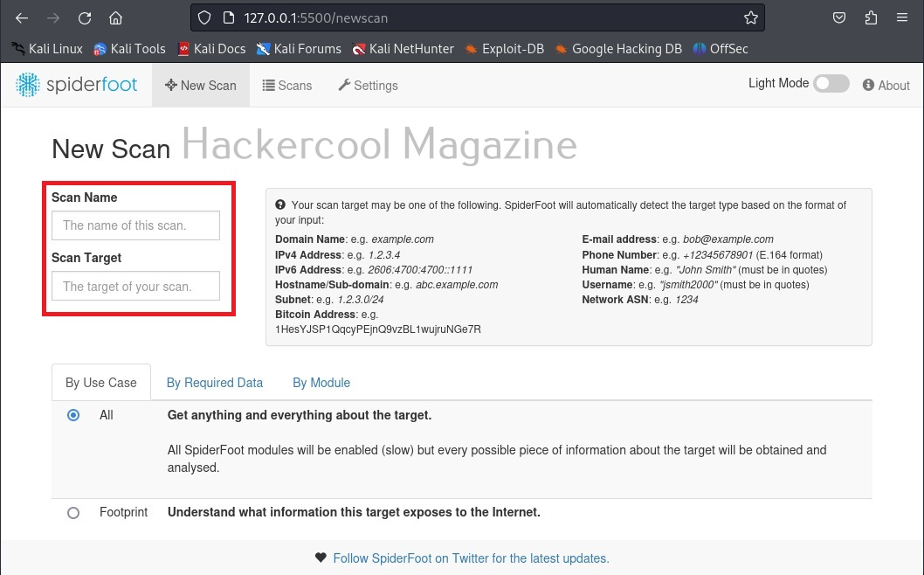Click the browser forward arrow

tap(53, 17)
